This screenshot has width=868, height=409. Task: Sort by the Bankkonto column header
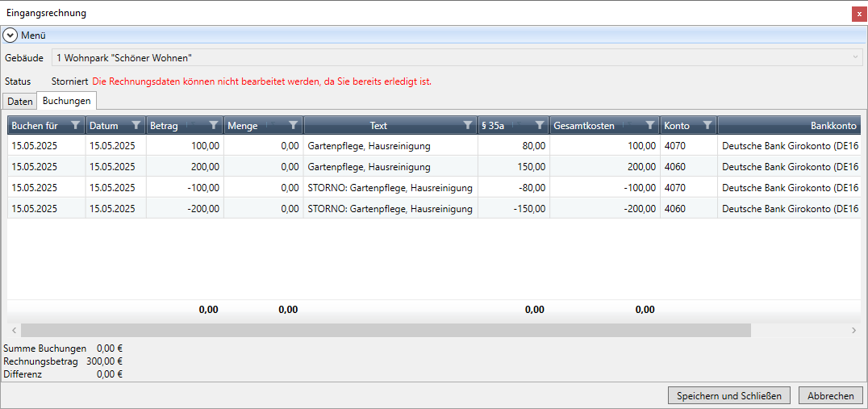click(831, 125)
